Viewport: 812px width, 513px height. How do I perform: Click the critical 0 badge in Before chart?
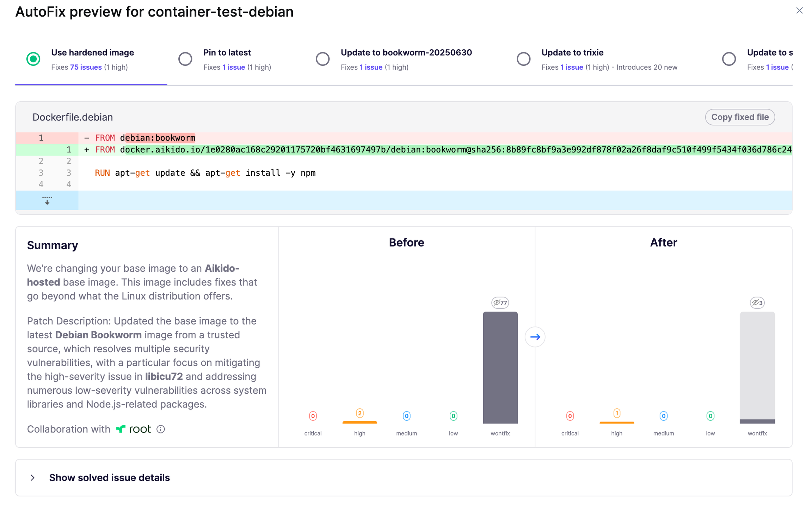(313, 416)
